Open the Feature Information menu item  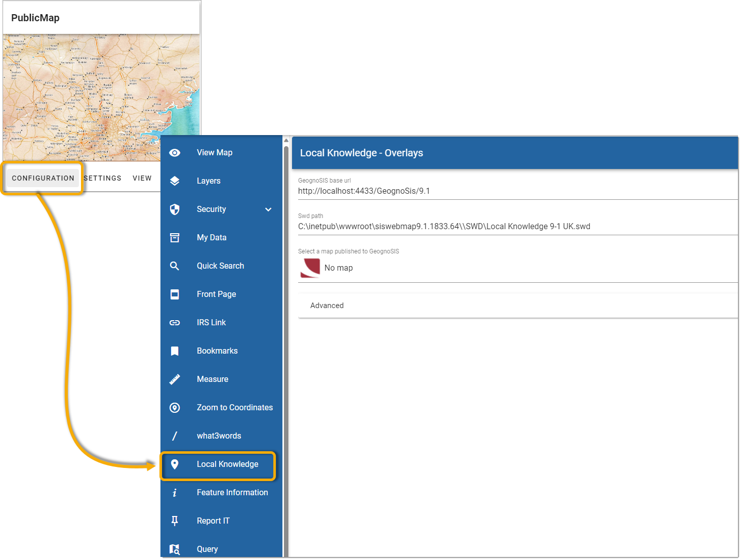point(232,493)
